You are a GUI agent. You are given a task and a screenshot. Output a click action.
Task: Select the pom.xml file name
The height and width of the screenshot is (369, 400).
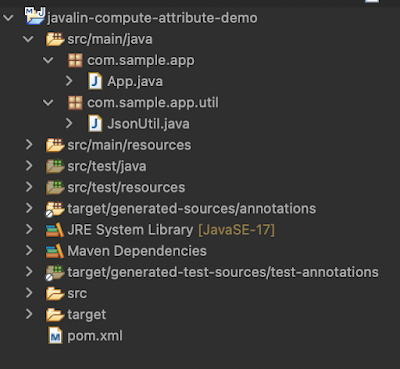click(x=95, y=336)
